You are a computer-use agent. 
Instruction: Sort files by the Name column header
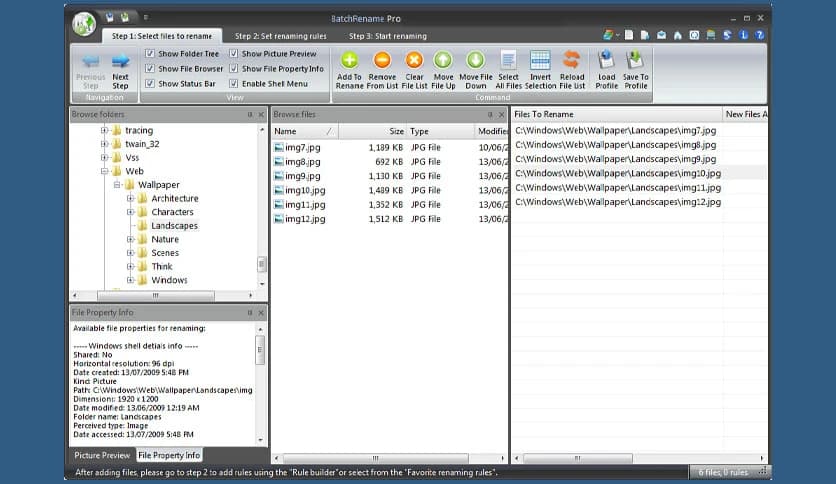(x=305, y=131)
